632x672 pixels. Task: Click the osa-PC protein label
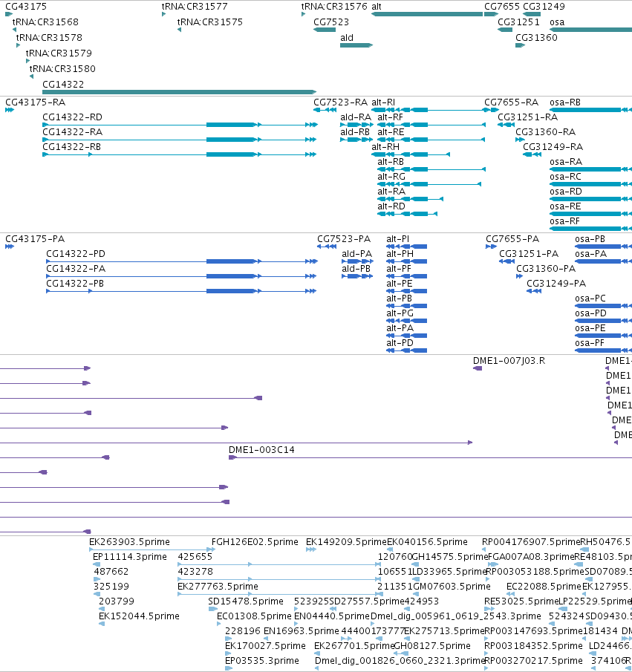(590, 299)
